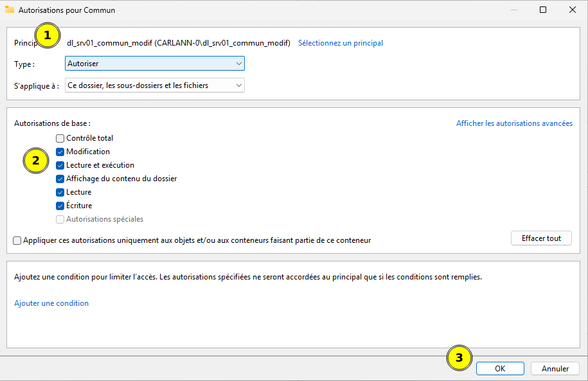This screenshot has height=381, width=588.
Task: Check the Contrôle total checkbox
Action: pos(60,138)
